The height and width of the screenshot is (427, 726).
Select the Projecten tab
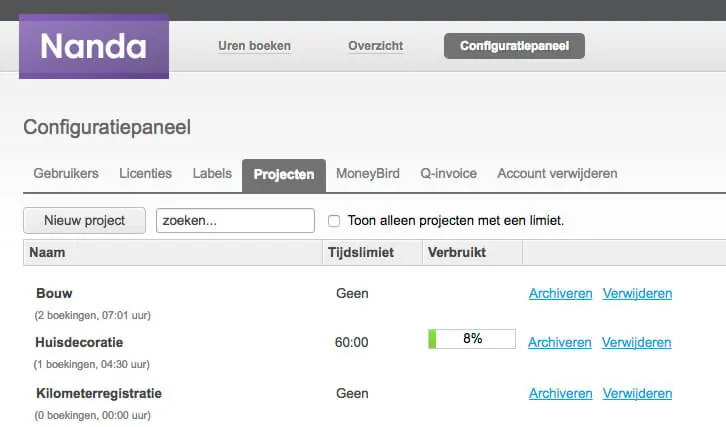tap(284, 175)
